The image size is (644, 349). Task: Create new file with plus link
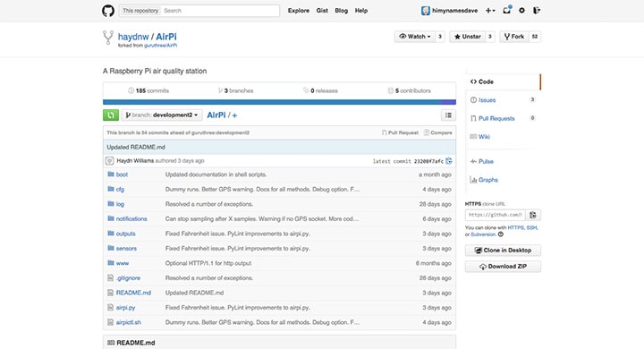234,115
